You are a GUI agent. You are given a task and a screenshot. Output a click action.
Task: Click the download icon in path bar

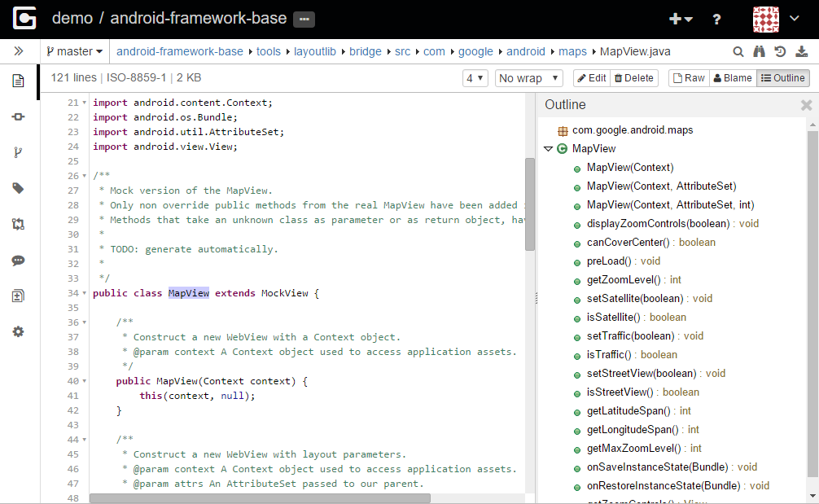801,52
